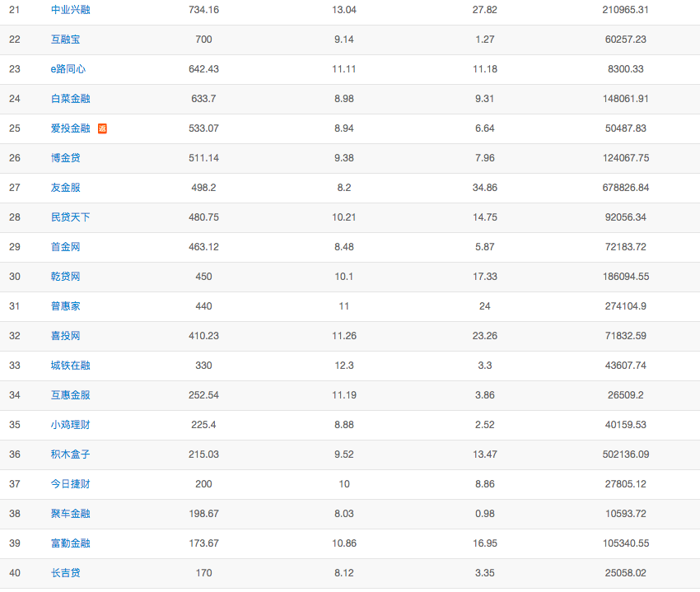Viewport: 700px width, 592px height.
Task: Open the 互惠金服 platform link
Action: point(71,395)
